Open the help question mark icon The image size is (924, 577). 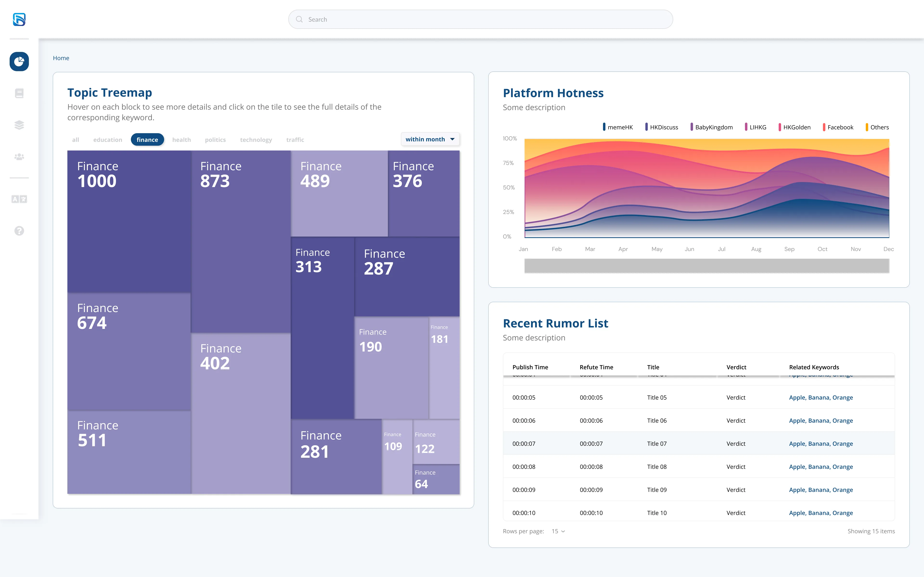click(19, 231)
